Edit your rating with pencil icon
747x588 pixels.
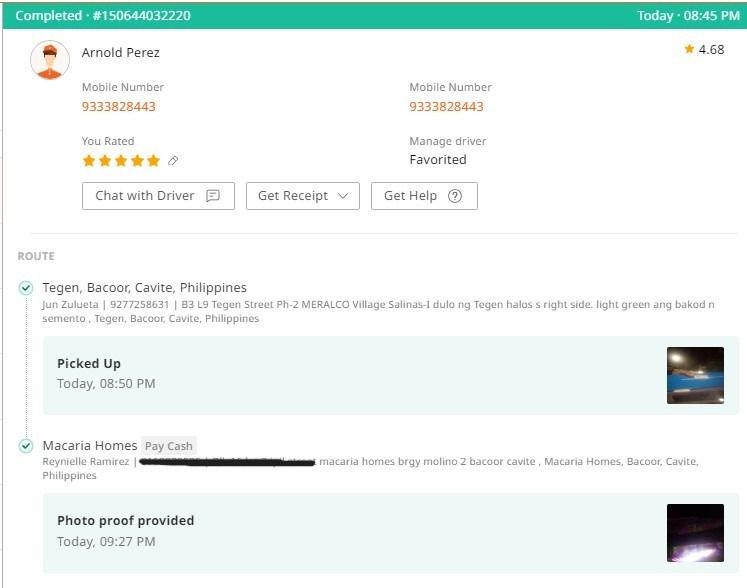(x=173, y=161)
